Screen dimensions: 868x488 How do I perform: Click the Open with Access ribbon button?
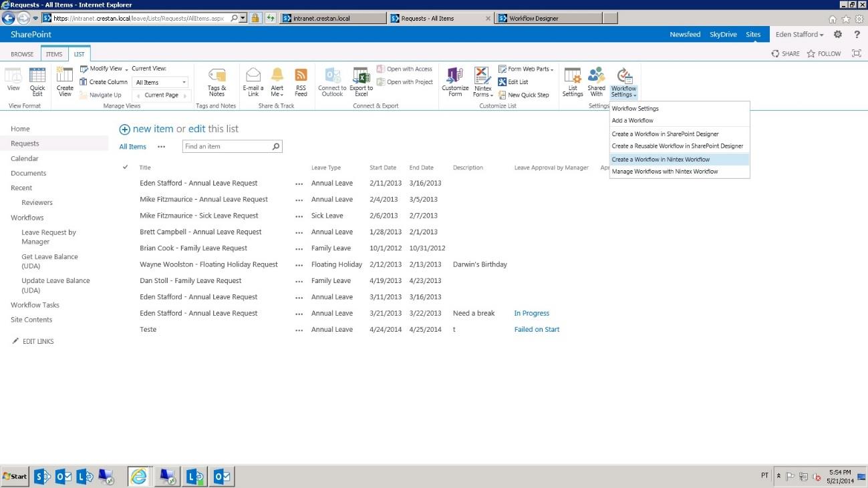click(x=404, y=69)
